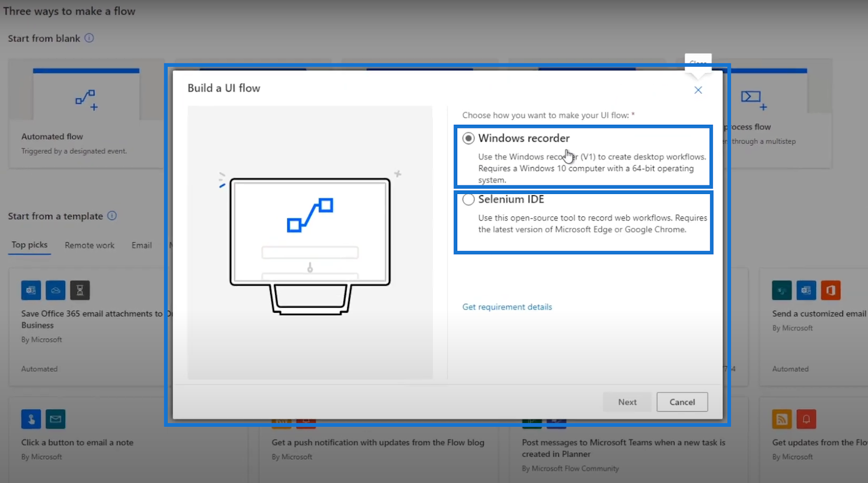The height and width of the screenshot is (483, 868).
Task: Click the hourglass icon on the Save Office 365 card
Action: [x=80, y=291]
